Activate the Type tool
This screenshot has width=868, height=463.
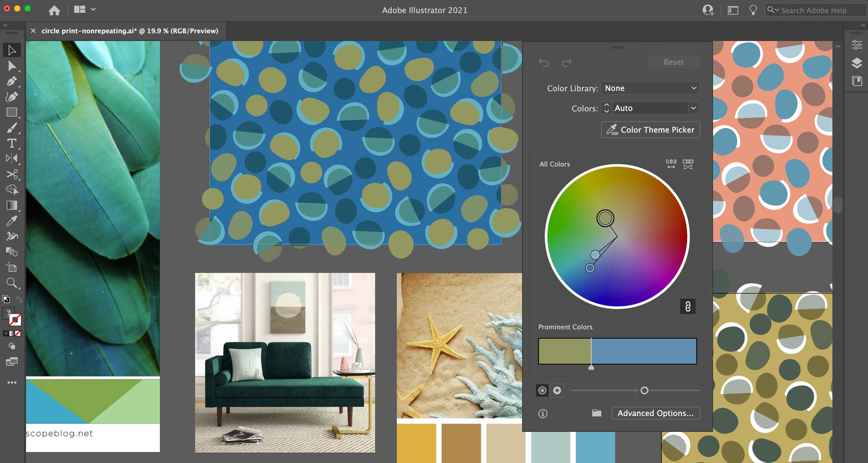(12, 142)
